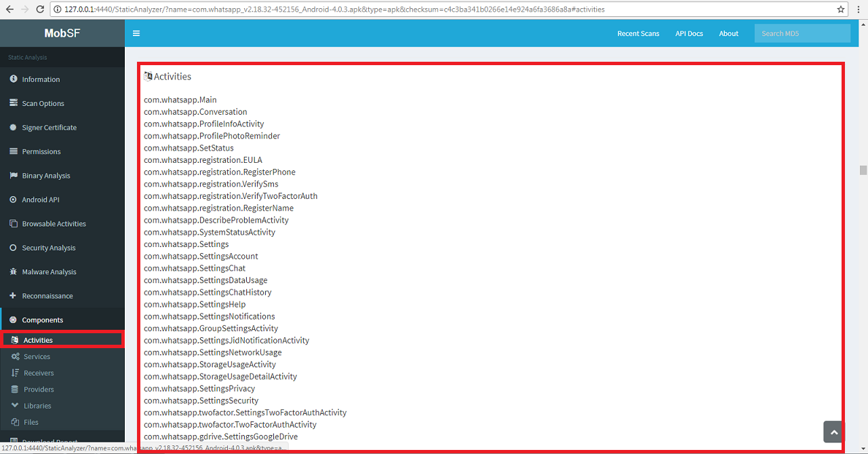This screenshot has width=868, height=454.
Task: Click the Information sidebar icon
Action: [x=13, y=79]
